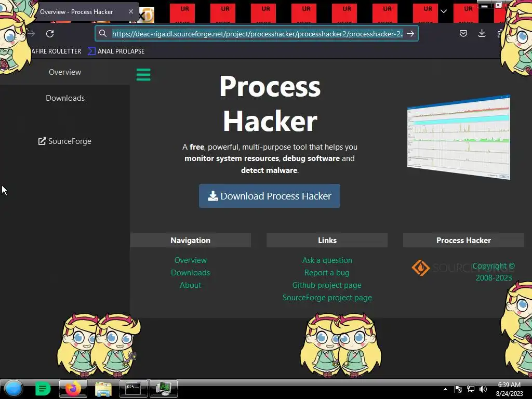Open the green hamburger menu
This screenshot has width=532, height=399.
tap(143, 75)
